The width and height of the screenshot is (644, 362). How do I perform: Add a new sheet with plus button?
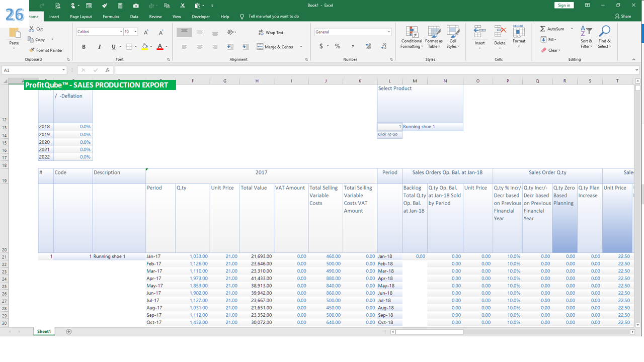click(69, 332)
